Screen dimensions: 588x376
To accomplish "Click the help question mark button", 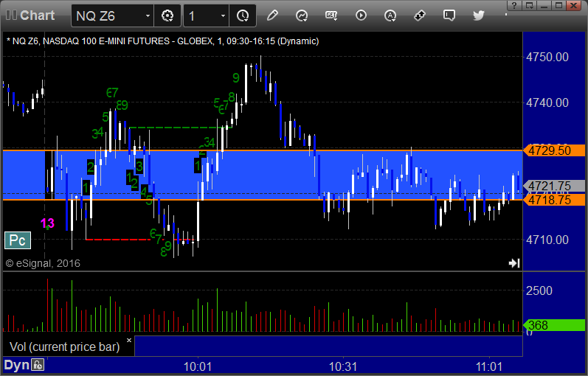I will (514, 5).
